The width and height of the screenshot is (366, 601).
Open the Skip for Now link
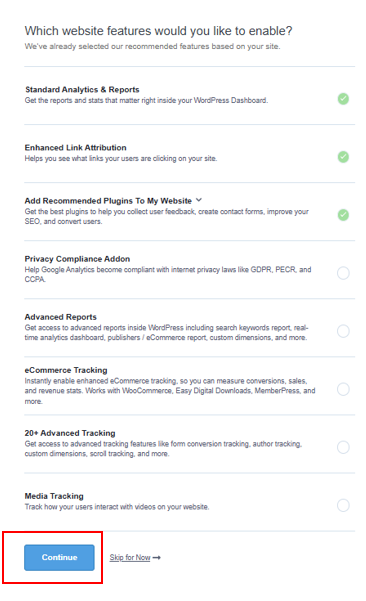pos(130,557)
